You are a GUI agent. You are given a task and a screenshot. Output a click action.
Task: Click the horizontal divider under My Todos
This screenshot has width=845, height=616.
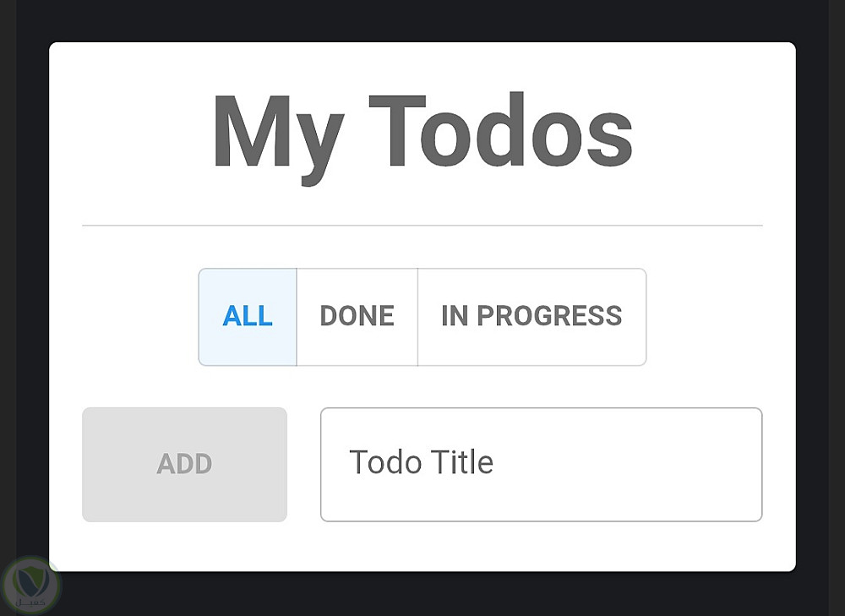click(x=422, y=226)
